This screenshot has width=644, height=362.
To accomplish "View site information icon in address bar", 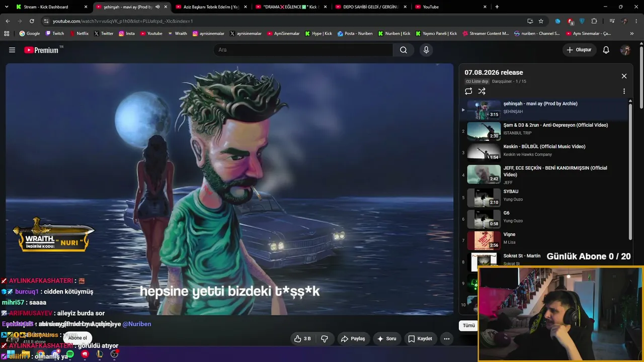I will click(46, 21).
